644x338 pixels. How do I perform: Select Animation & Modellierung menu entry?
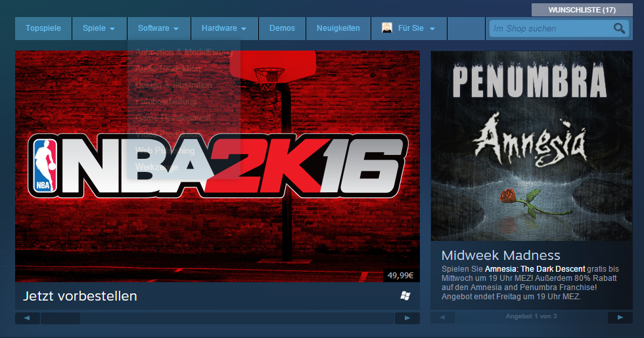click(183, 52)
